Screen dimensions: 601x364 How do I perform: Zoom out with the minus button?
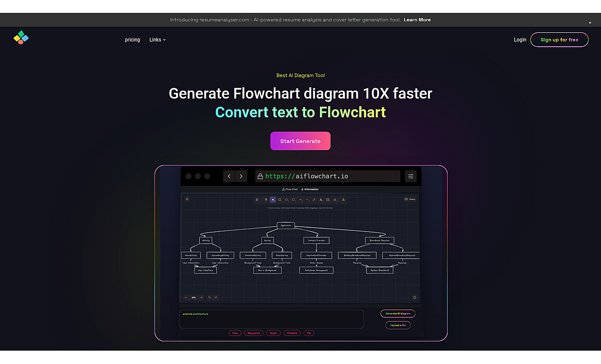coord(186,297)
